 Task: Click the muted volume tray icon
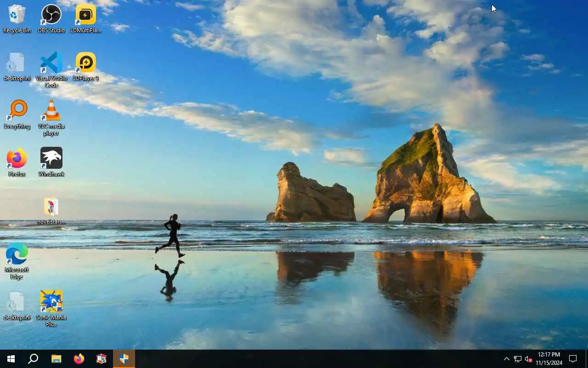click(529, 359)
